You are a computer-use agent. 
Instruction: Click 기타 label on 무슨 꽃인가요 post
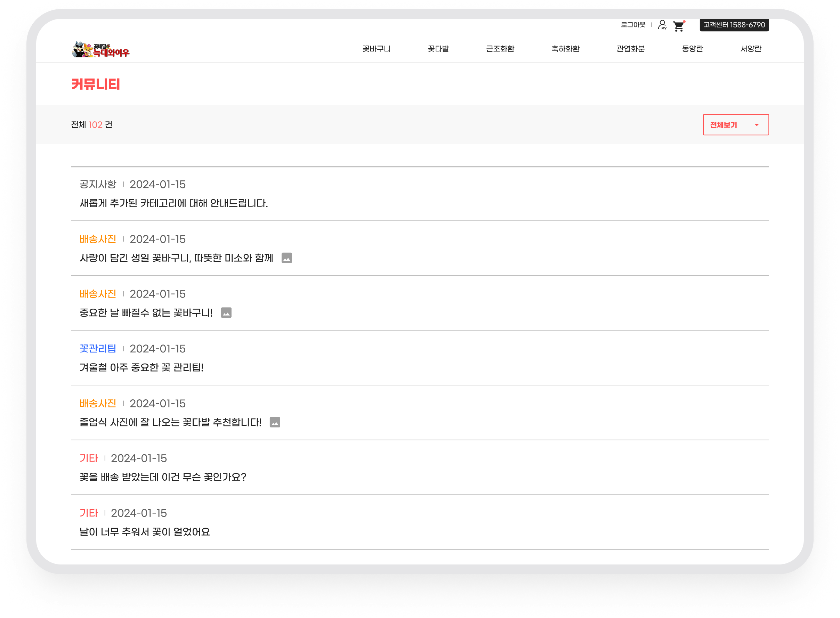pyautogui.click(x=88, y=458)
